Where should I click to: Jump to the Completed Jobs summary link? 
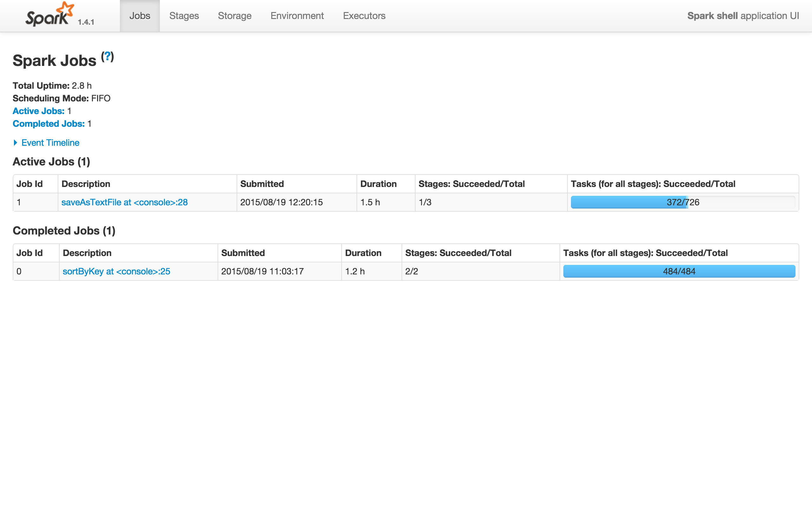tap(49, 124)
